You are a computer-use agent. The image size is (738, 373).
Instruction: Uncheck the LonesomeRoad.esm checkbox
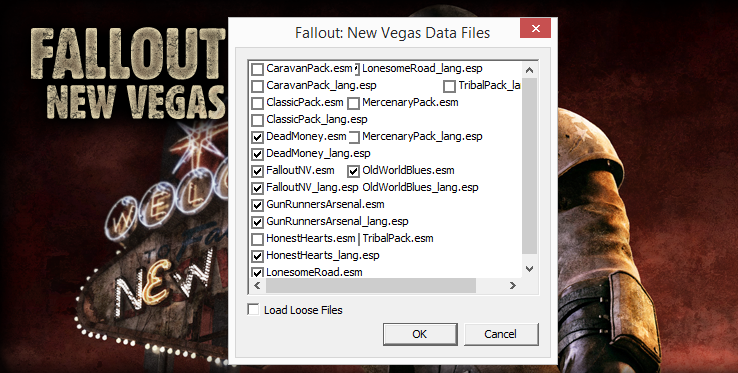click(257, 272)
